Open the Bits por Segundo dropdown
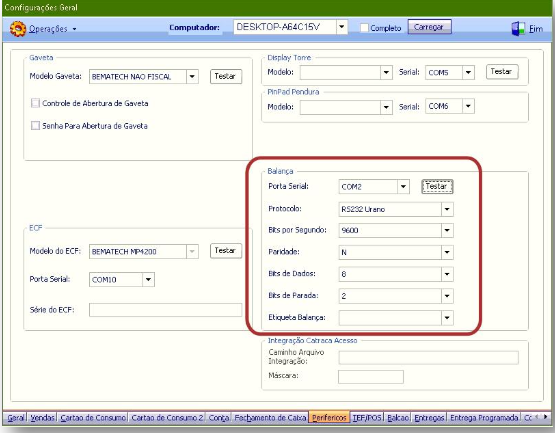The image size is (555, 433). pyautogui.click(x=447, y=230)
